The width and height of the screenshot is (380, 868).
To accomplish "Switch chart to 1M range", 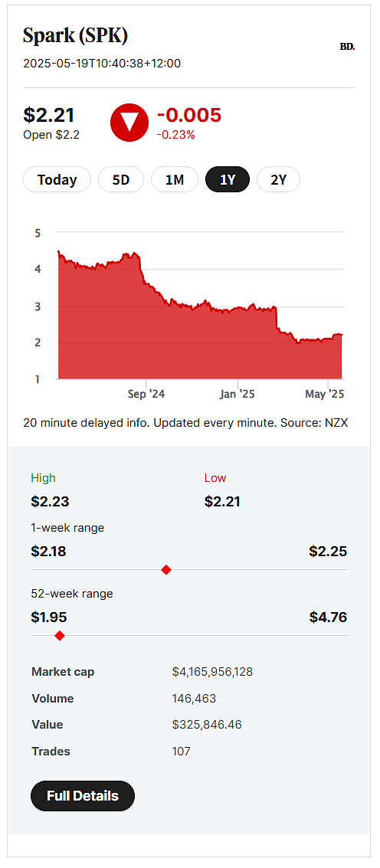I will click(x=175, y=179).
